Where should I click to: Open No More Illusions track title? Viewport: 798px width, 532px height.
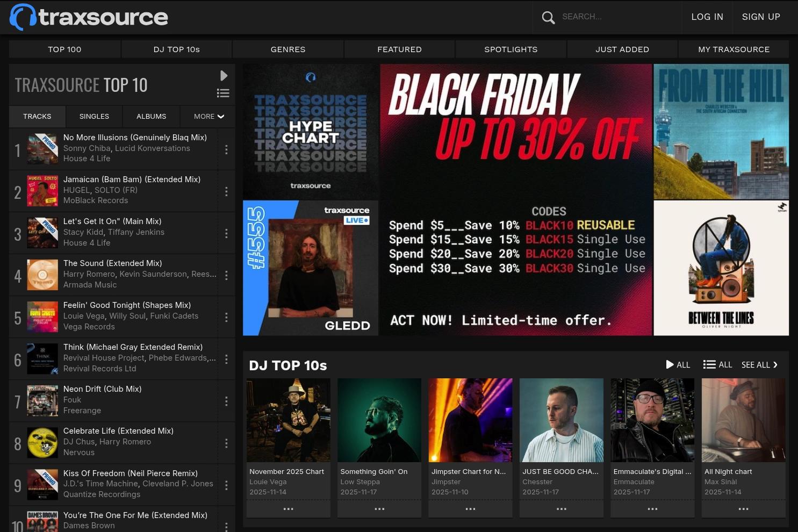click(135, 138)
